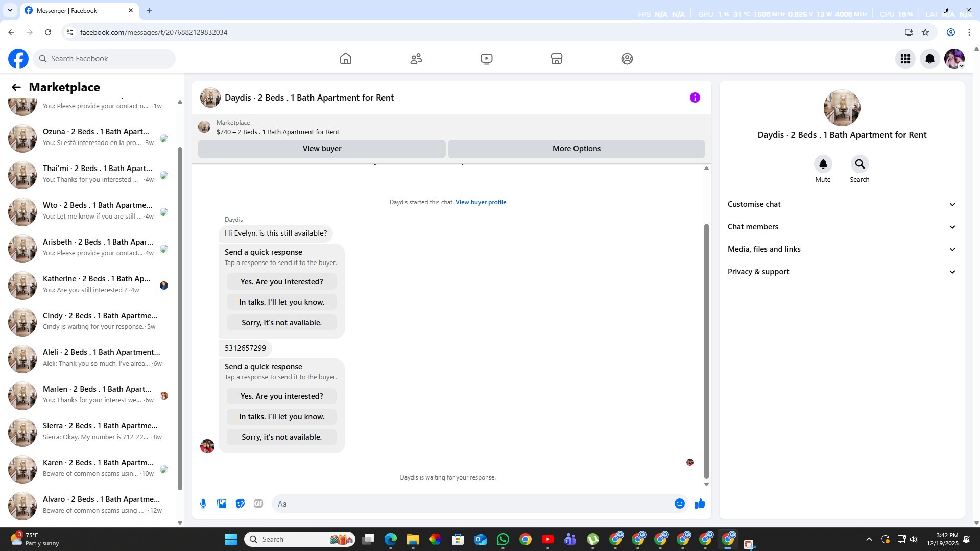Record a voice clip microphone icon
Viewport: 980px width, 551px height.
[203, 504]
